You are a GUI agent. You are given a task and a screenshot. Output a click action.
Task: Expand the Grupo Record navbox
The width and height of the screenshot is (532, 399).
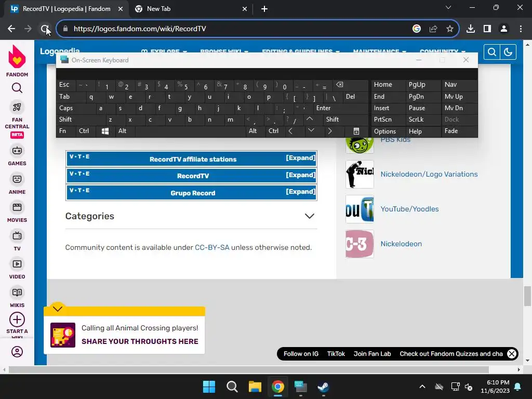point(300,192)
